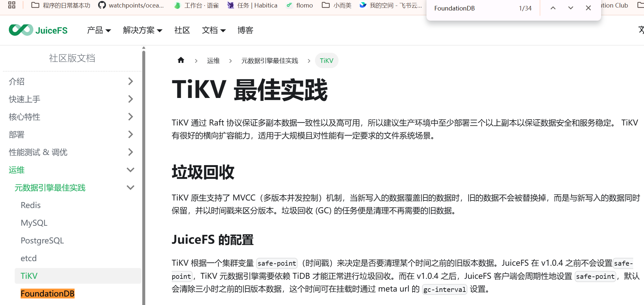
Task: Click the TiKV breadcrumb pill
Action: (326, 61)
